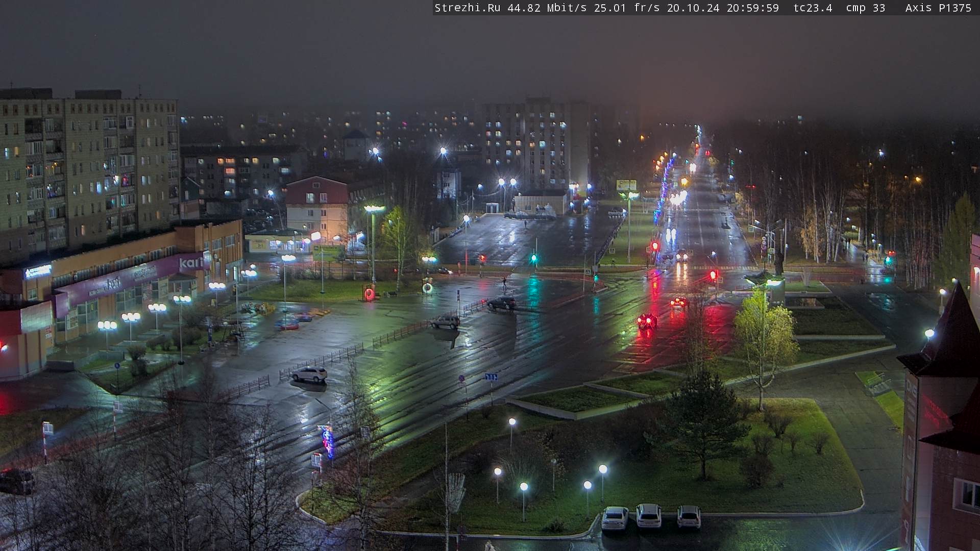980x551 pixels.
Task: Select the Axis P1375 camera model text
Action: pos(938,8)
